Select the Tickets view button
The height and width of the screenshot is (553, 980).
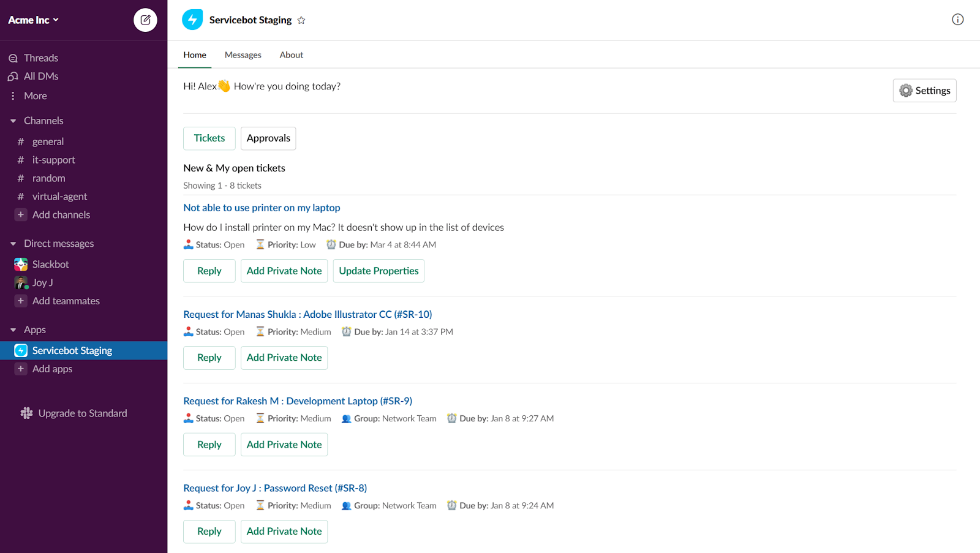(x=209, y=138)
